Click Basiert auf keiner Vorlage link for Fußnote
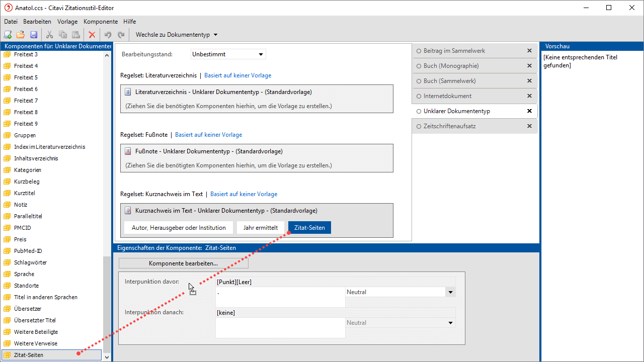This screenshot has width=644, height=362. [x=208, y=135]
